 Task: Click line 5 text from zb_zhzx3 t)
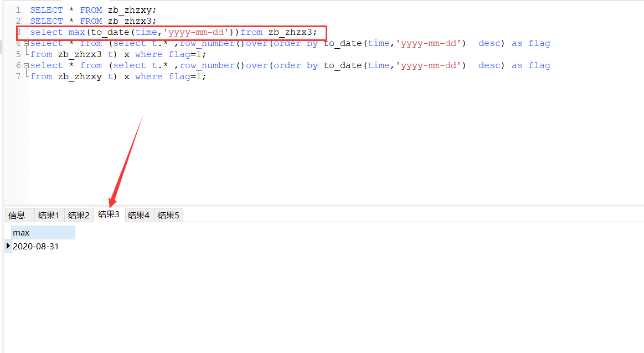(74, 54)
